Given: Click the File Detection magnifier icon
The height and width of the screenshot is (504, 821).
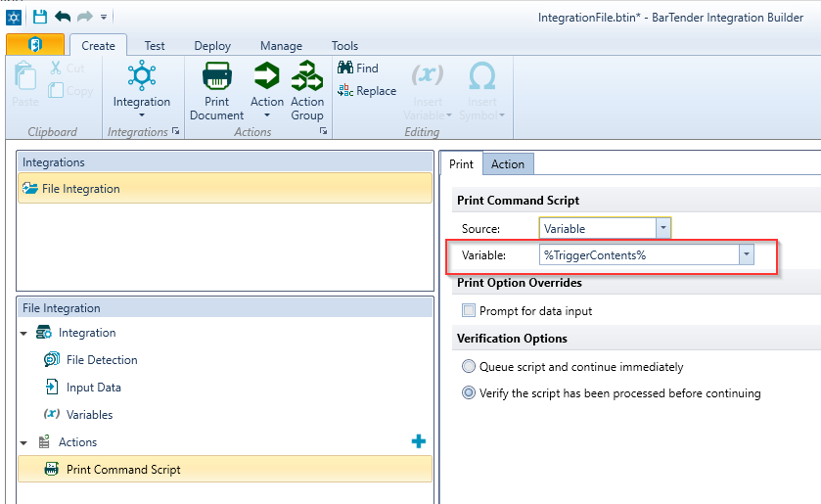Looking at the screenshot, I should click(x=51, y=359).
